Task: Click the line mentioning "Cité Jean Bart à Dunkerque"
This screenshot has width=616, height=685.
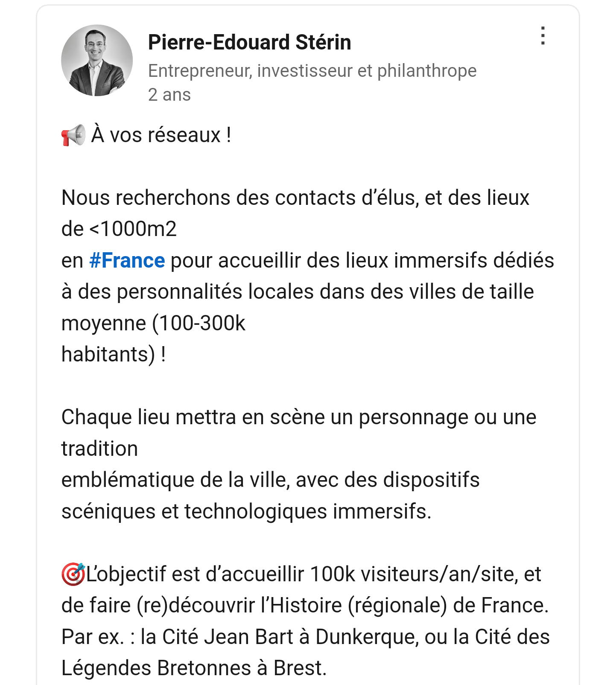Action: pos(305,637)
